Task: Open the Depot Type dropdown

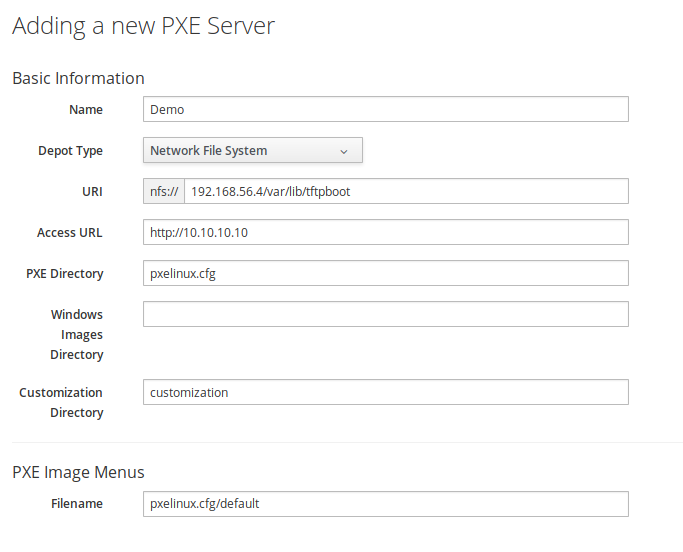Action: pyautogui.click(x=253, y=150)
